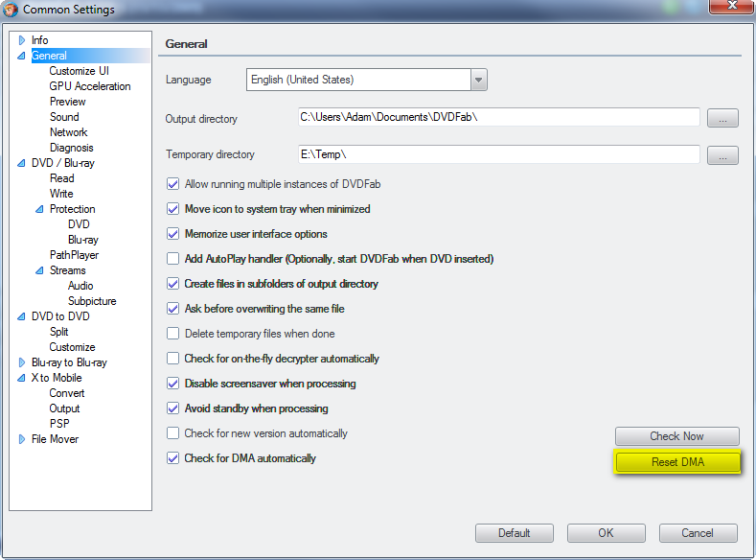Select File Mover category

(x=55, y=439)
